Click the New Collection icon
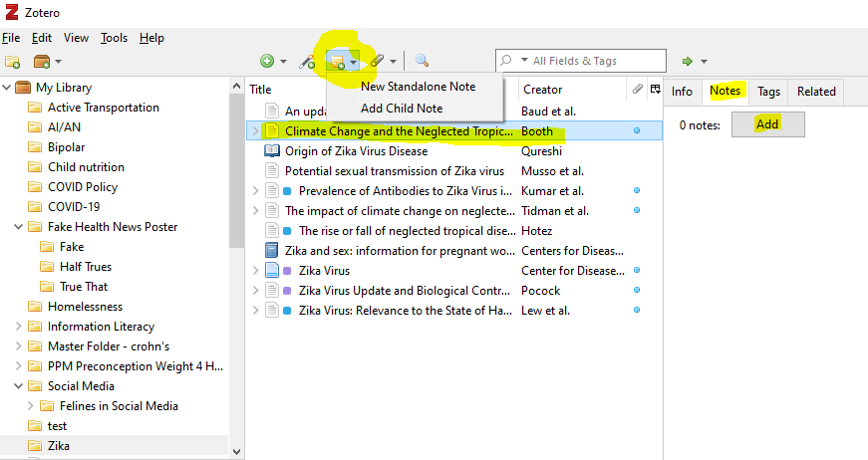 tap(12, 62)
